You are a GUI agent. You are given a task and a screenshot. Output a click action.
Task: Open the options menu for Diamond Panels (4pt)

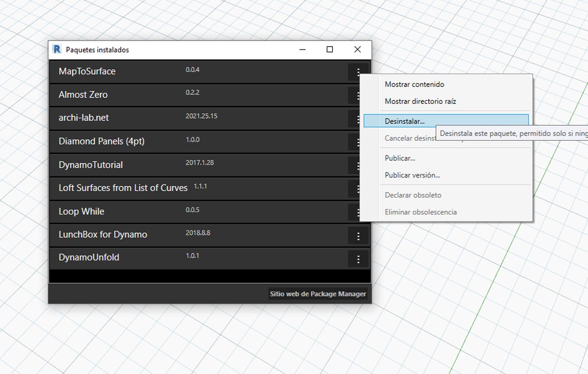[x=355, y=142]
